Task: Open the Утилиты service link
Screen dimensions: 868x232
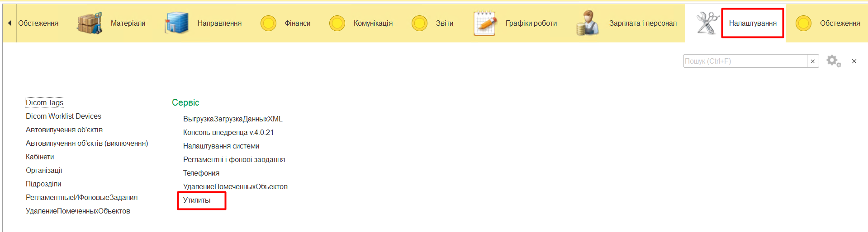Action: (197, 200)
